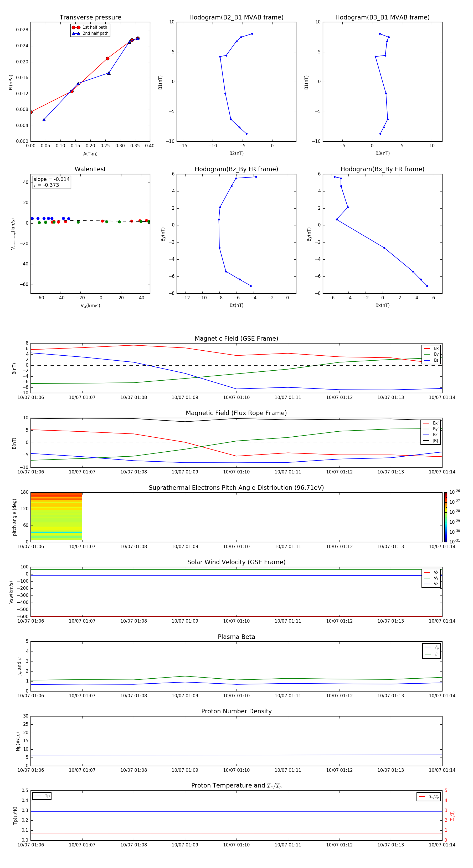
Task: Click the 'Vremaining(km/s)' y-axis label
Action: click(13, 234)
